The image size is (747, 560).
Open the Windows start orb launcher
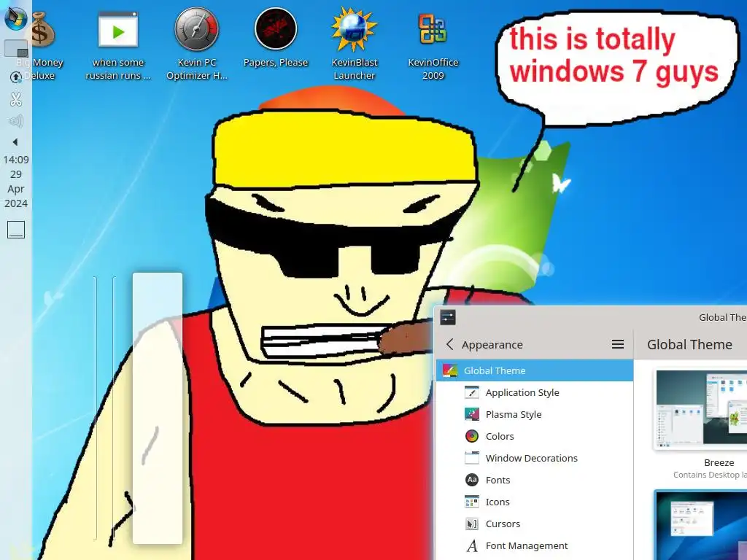tap(16, 18)
